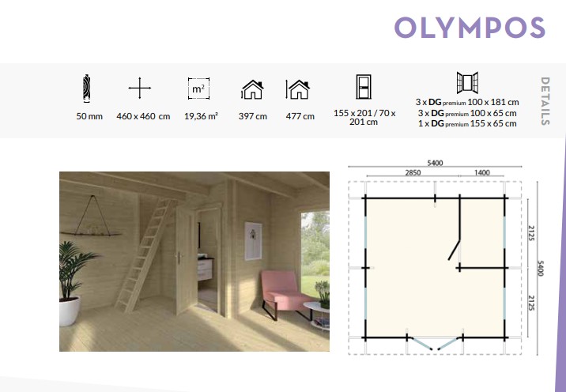This screenshot has width=566, height=392.
Task: Click the top 5400 dimension on floor plan
Action: (x=435, y=163)
